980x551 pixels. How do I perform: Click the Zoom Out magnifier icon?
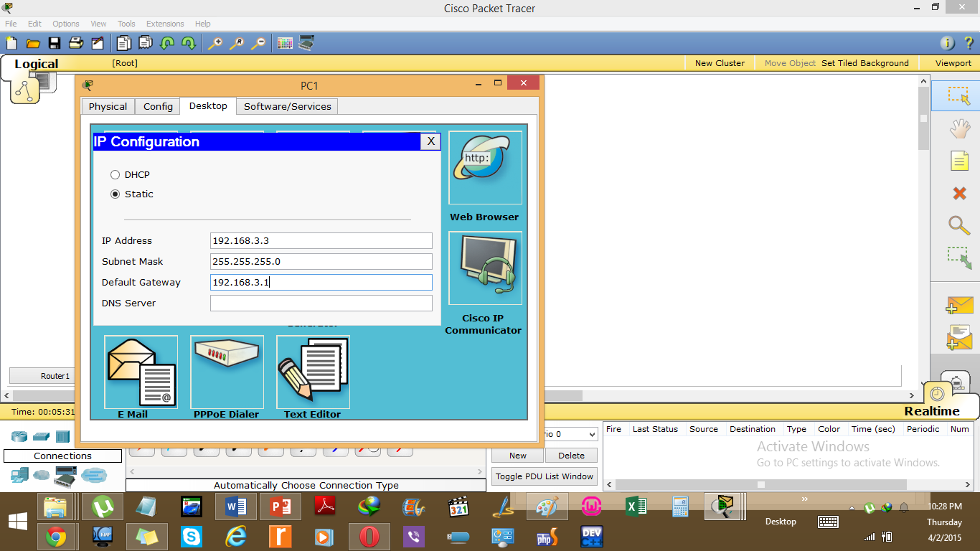[258, 43]
